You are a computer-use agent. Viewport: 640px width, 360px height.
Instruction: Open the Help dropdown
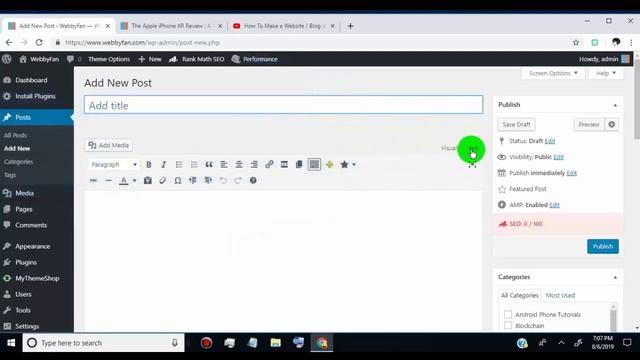coord(606,73)
